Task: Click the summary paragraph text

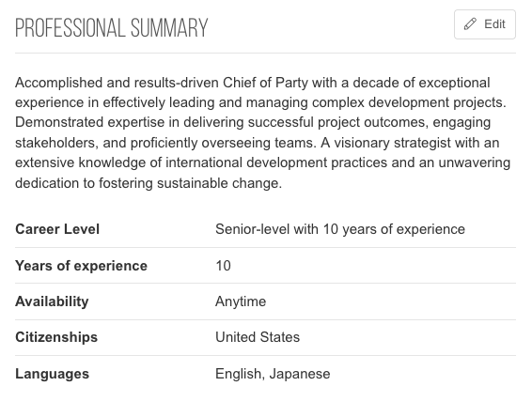Action: pyautogui.click(x=262, y=133)
